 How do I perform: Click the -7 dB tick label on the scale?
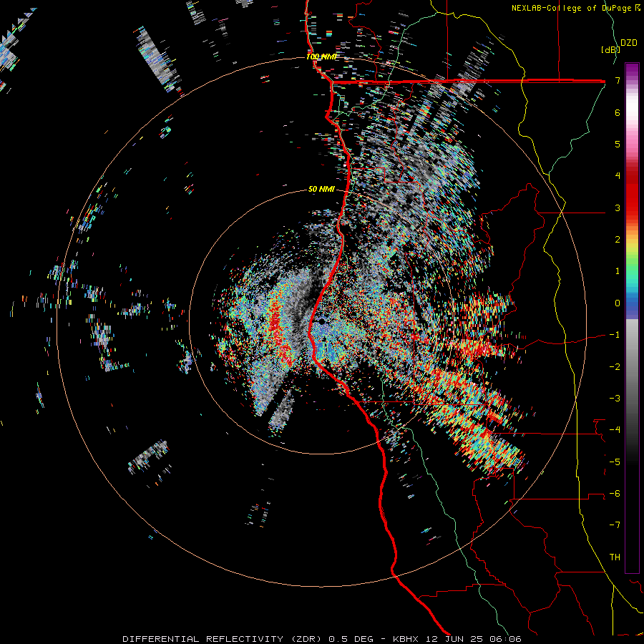point(615,525)
